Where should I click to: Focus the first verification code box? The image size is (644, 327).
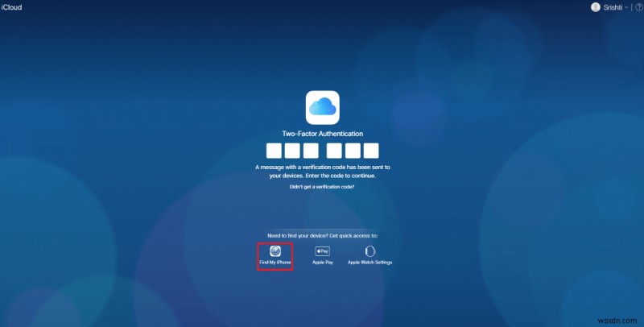[274, 151]
